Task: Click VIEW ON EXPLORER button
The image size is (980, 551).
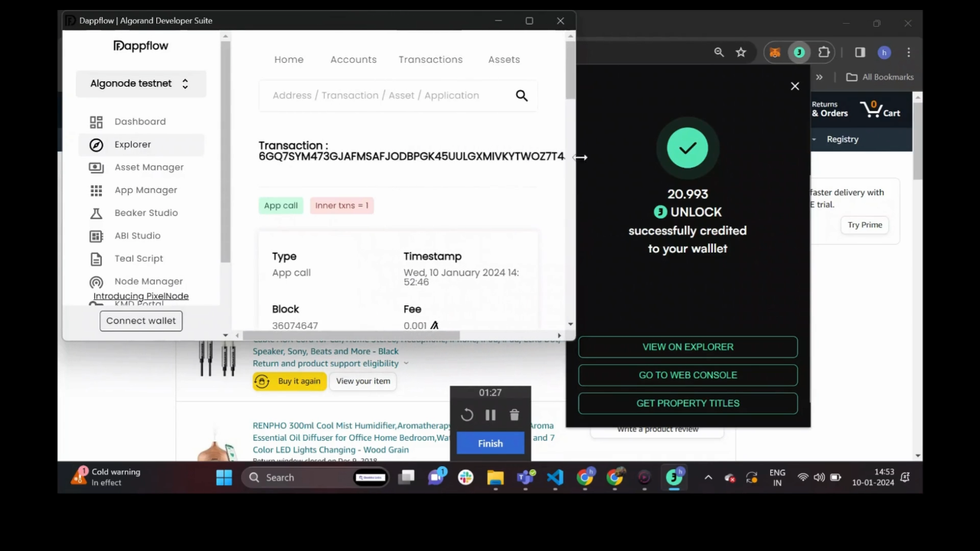Action: pyautogui.click(x=688, y=347)
